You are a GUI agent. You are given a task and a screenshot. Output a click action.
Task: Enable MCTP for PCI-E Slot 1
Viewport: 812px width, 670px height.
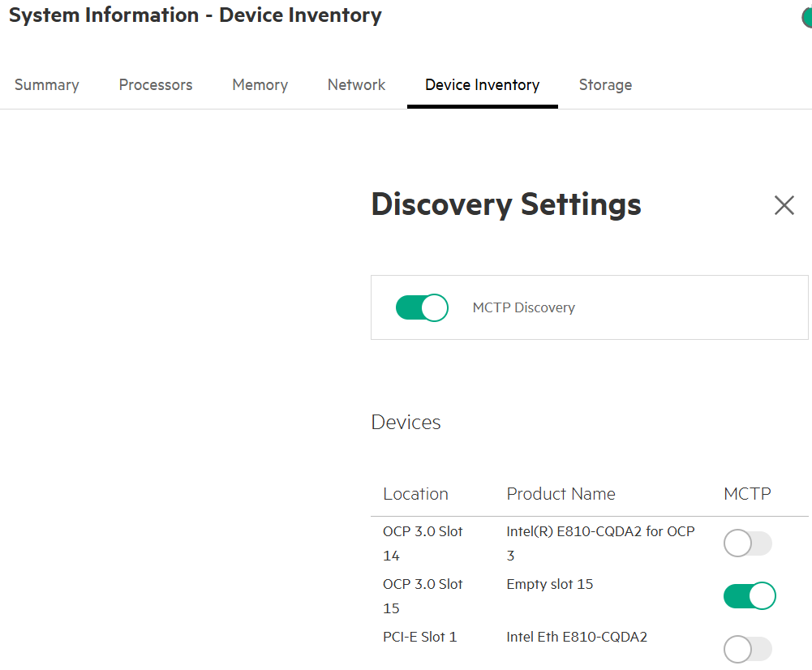pyautogui.click(x=747, y=649)
